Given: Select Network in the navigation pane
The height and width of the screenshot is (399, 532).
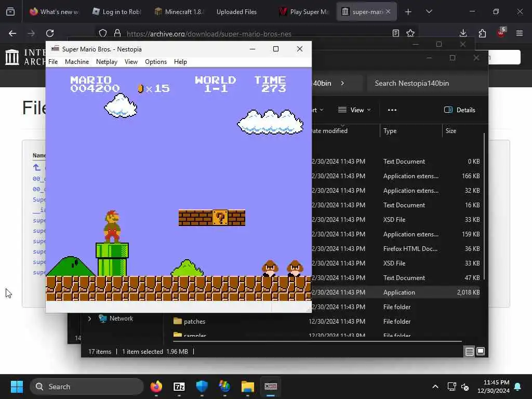Looking at the screenshot, I should click(x=121, y=318).
